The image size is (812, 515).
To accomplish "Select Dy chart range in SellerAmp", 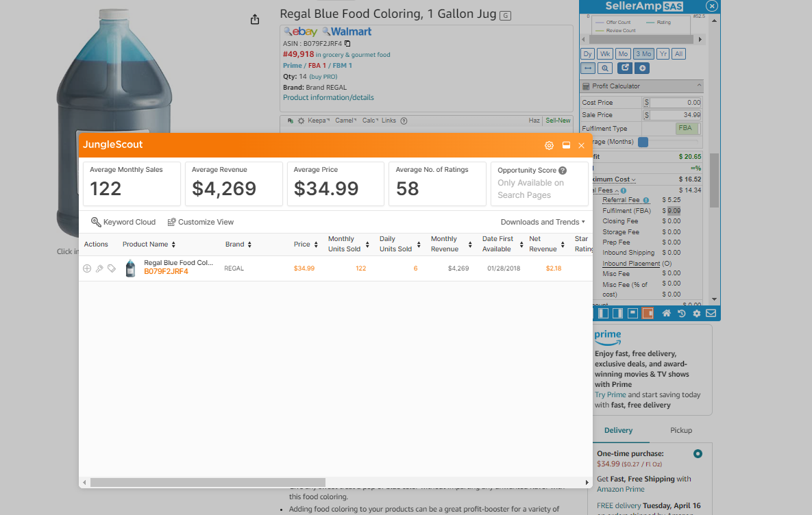I will coord(587,54).
